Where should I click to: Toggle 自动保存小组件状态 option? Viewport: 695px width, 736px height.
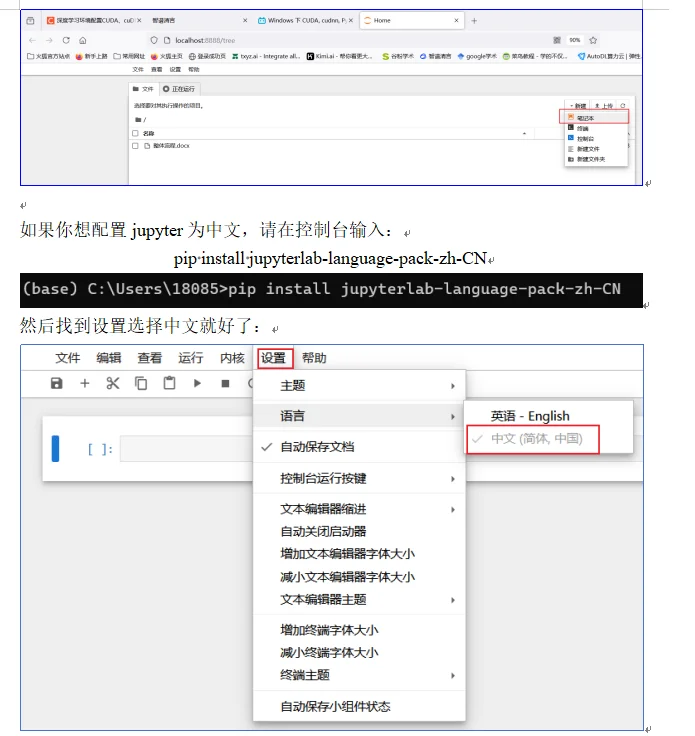[x=359, y=706]
